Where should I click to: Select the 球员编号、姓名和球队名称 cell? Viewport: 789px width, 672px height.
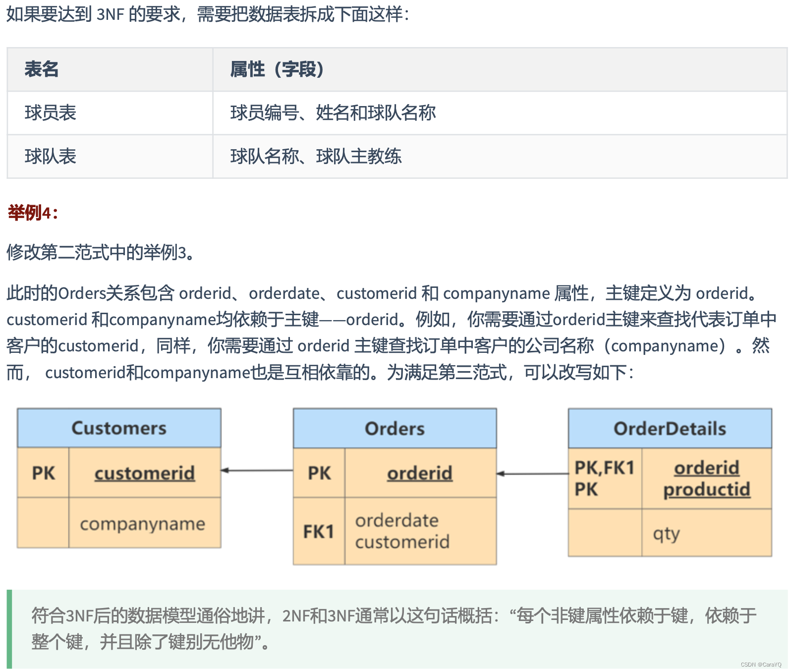500,113
